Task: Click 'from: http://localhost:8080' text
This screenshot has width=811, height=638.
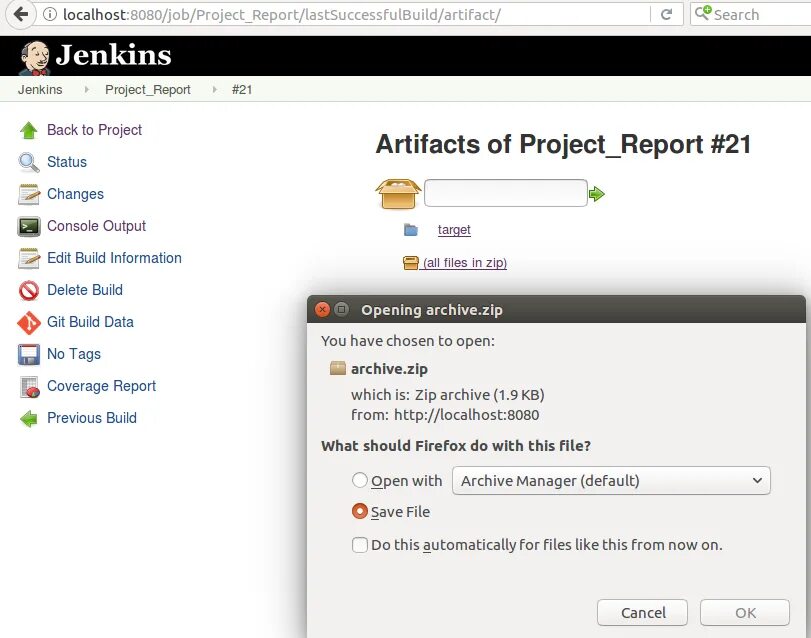Action: (x=445, y=415)
